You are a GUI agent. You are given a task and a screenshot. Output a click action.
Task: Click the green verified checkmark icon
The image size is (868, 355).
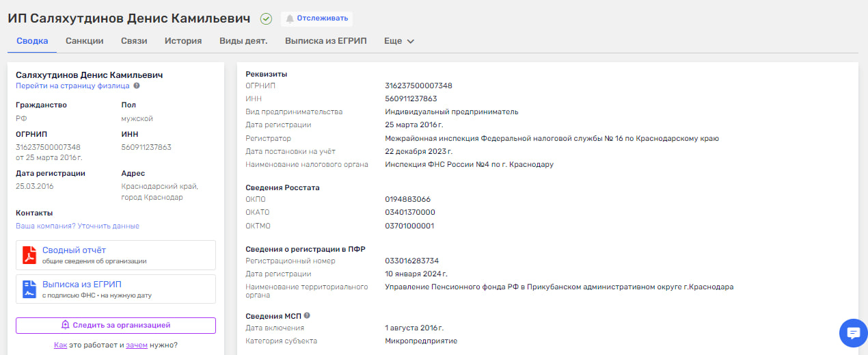[x=267, y=18]
